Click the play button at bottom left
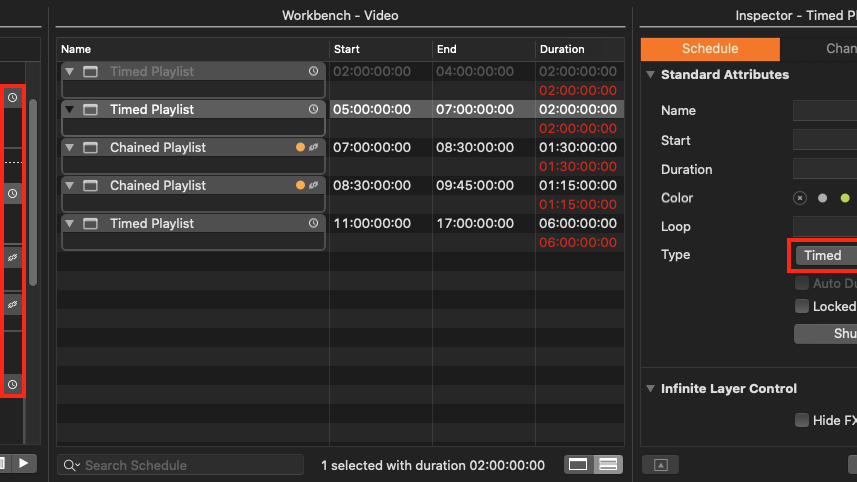Viewport: 857px width, 482px height. pyautogui.click(x=24, y=463)
